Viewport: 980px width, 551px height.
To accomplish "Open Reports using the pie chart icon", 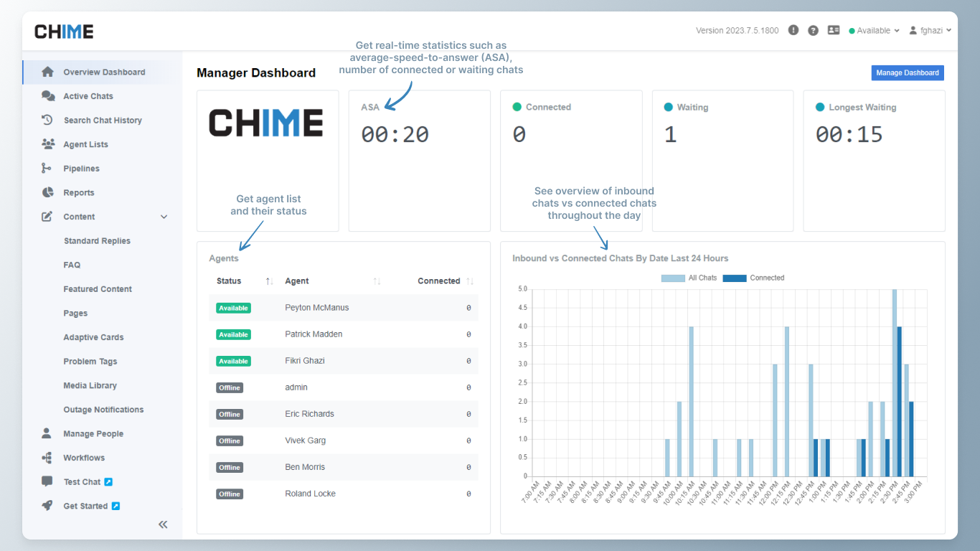I will click(47, 192).
